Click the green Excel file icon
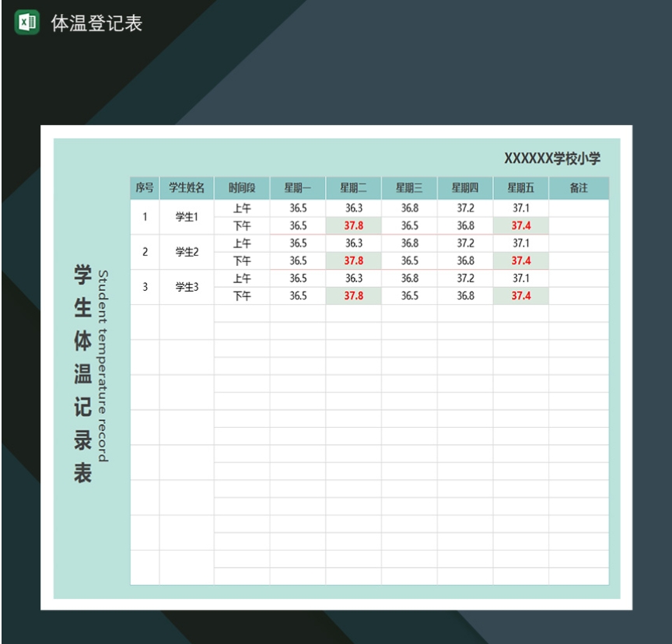The image size is (672, 644). point(27,23)
